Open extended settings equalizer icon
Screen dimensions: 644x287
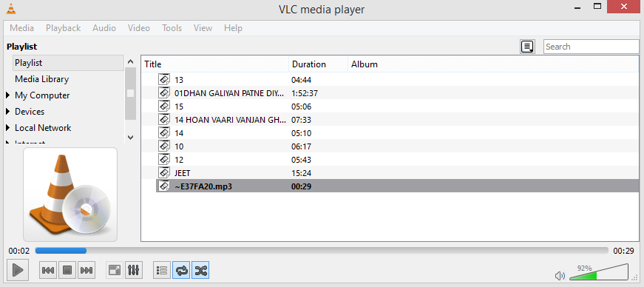point(134,270)
